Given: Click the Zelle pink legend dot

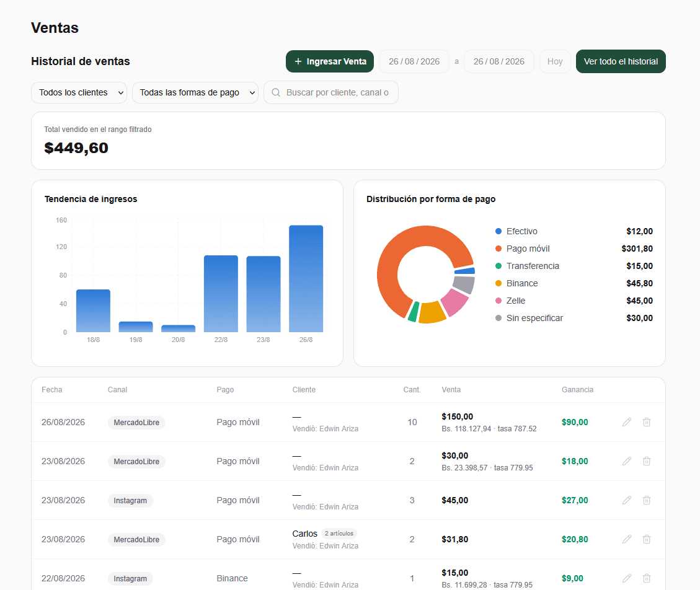Looking at the screenshot, I should tap(498, 301).
